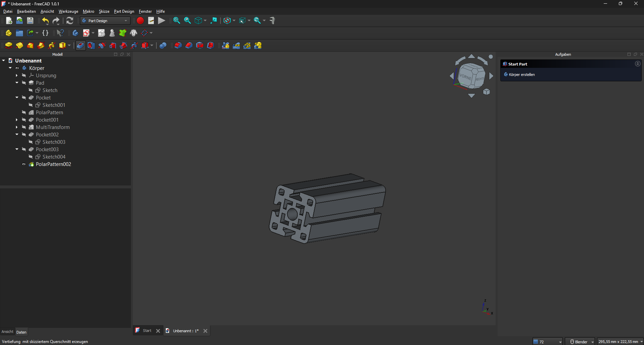Image resolution: width=644 pixels, height=345 pixels.
Task: Switch to the Ansicht tab
Action: coord(7,332)
